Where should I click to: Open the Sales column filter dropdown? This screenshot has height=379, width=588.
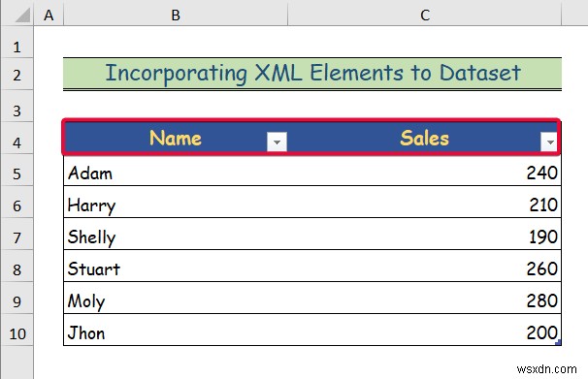click(x=550, y=142)
